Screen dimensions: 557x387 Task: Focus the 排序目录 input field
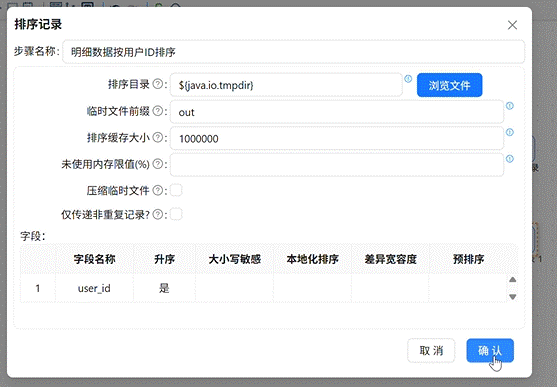click(x=286, y=85)
